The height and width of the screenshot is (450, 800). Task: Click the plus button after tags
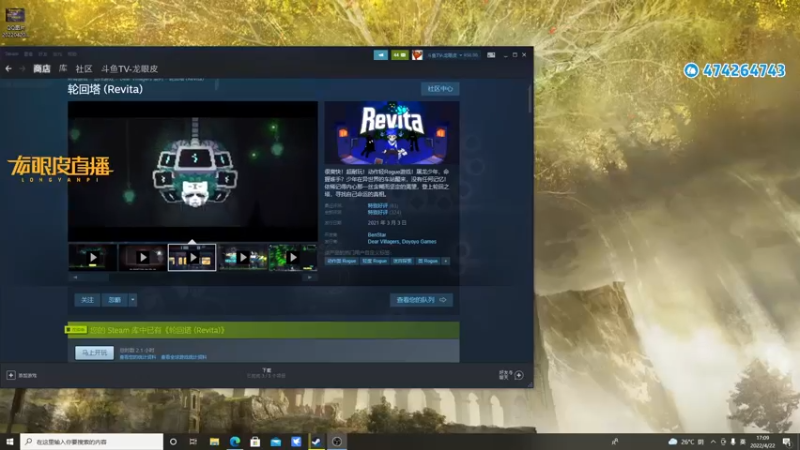pyautogui.click(x=446, y=261)
